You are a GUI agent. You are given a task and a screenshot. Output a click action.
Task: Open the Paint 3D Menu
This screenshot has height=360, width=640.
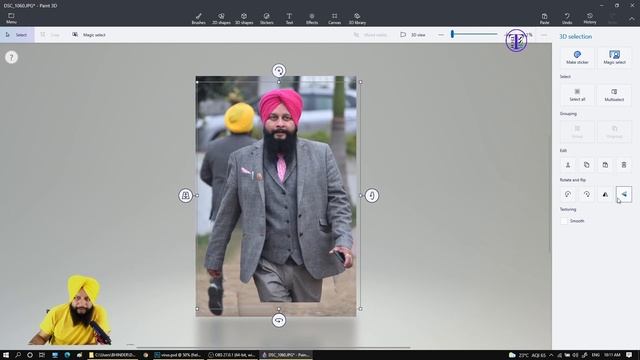tap(11, 18)
